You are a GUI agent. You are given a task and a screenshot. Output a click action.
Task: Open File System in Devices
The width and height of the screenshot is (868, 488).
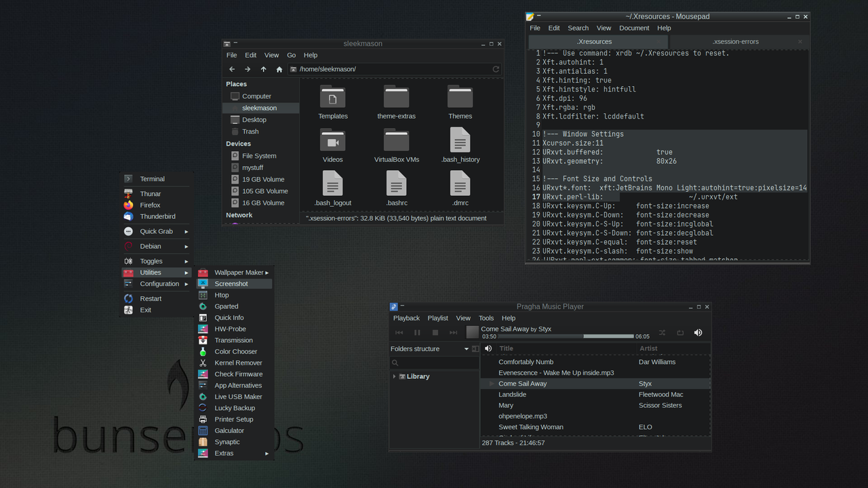260,156
